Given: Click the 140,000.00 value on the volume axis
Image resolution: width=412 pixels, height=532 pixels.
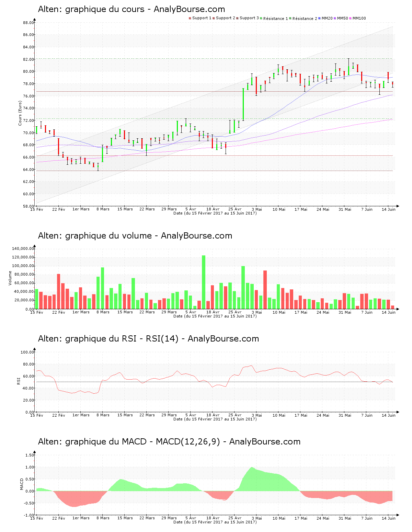Looking at the screenshot, I should tap(23, 248).
